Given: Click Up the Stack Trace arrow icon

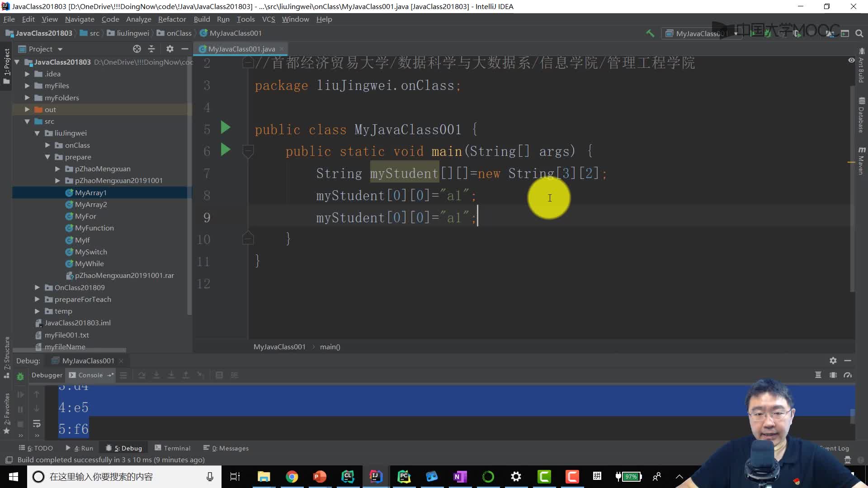Looking at the screenshot, I should pos(37,394).
